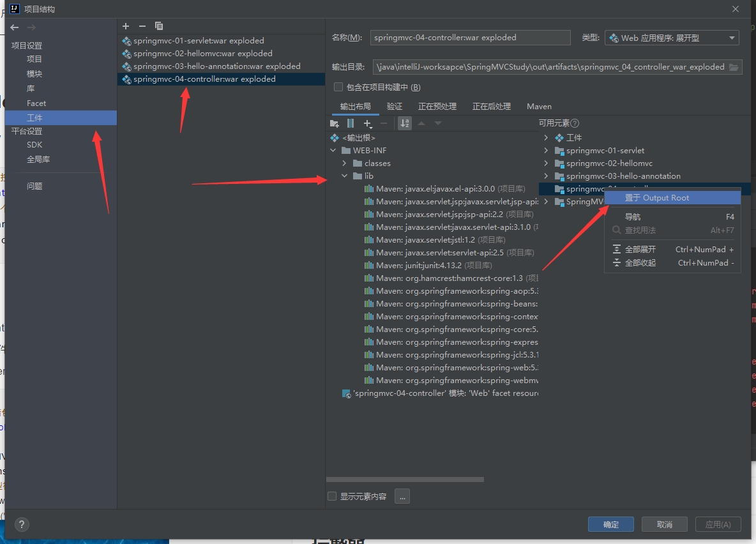Open the artifact type dropdown
756x544 pixels.
tap(671, 38)
